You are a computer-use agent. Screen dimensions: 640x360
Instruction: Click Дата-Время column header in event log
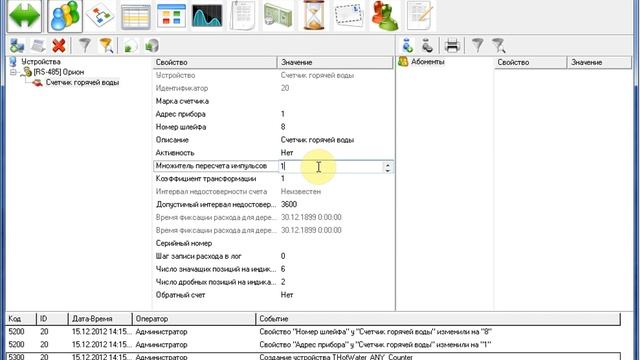click(100, 319)
